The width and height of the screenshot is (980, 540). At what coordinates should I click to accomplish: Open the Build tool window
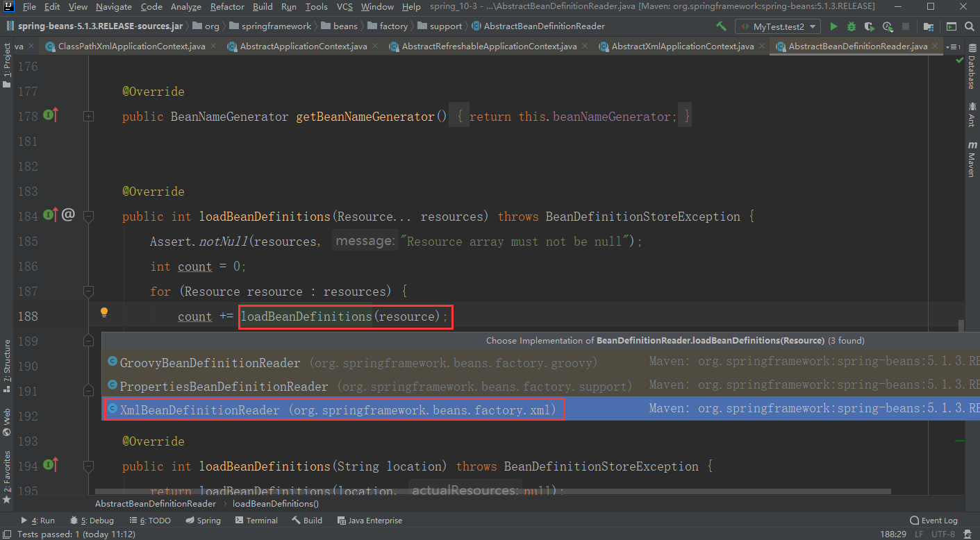click(307, 521)
